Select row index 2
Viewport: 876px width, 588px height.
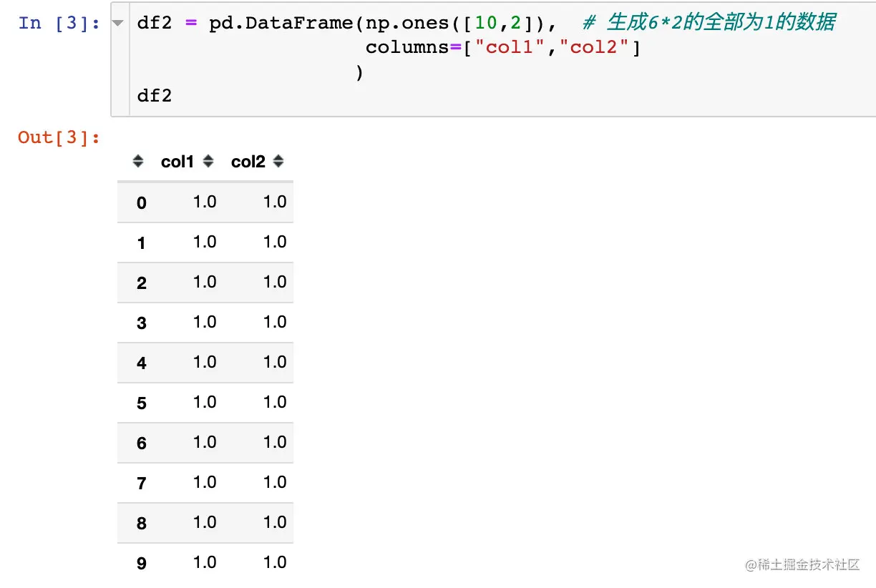(141, 283)
